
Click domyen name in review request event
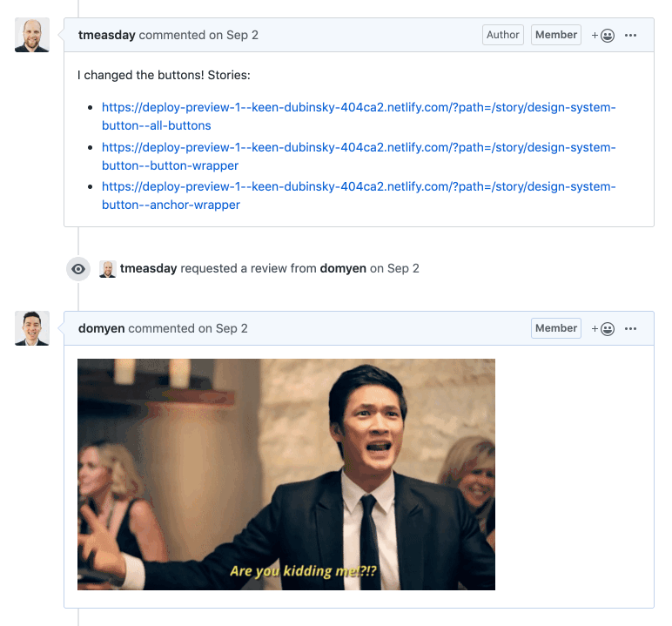tap(343, 268)
